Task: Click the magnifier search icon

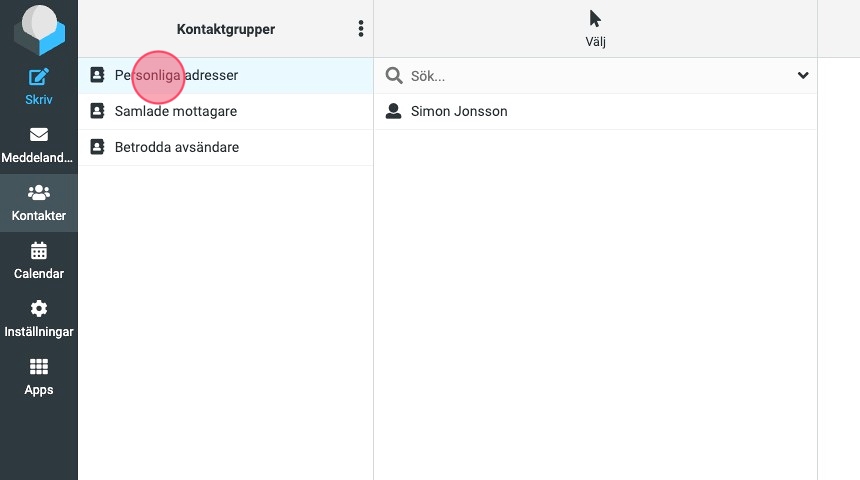Action: (x=394, y=76)
